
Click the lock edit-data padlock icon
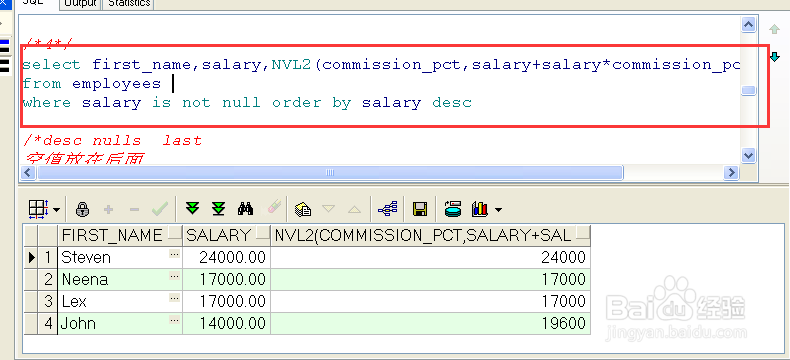82,209
